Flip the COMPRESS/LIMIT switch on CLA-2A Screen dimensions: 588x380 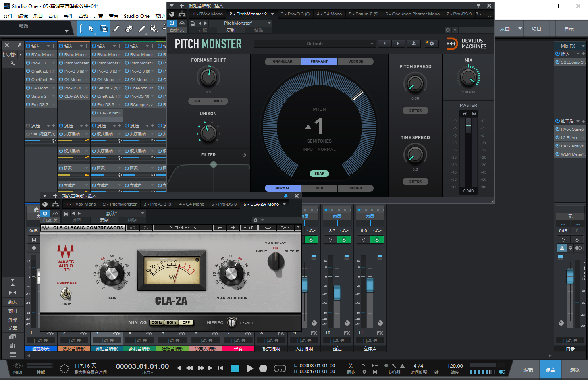(x=66, y=293)
